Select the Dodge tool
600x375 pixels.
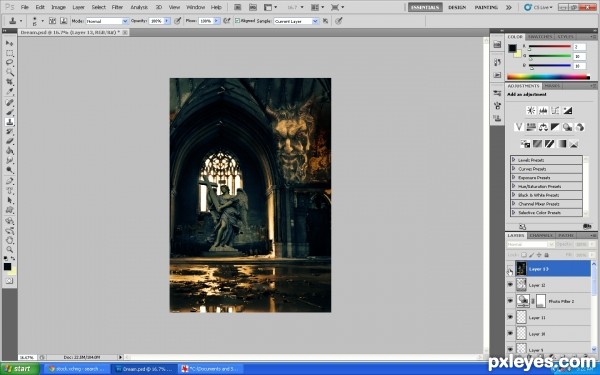pyautogui.click(x=10, y=170)
